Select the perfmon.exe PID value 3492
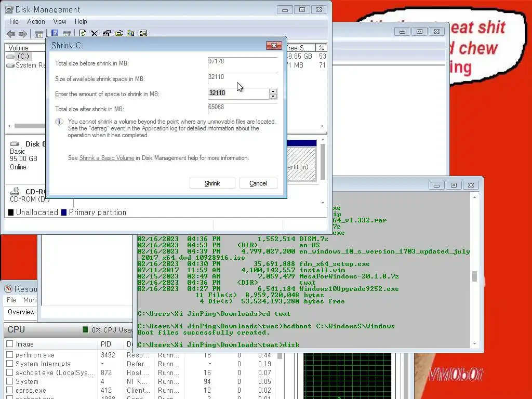 tap(108, 355)
